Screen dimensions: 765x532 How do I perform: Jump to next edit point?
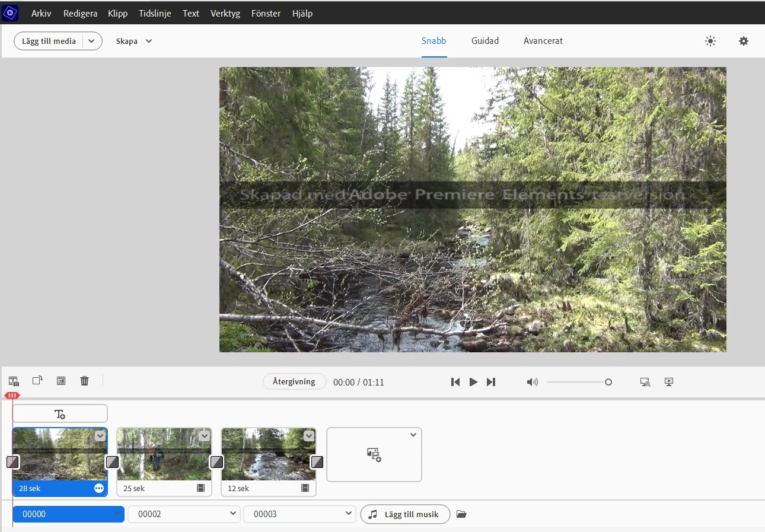pyautogui.click(x=491, y=382)
